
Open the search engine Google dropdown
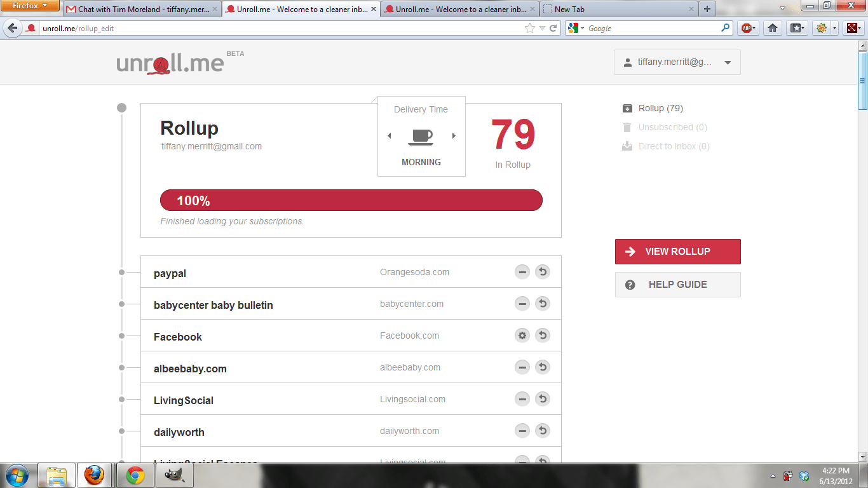pos(577,28)
